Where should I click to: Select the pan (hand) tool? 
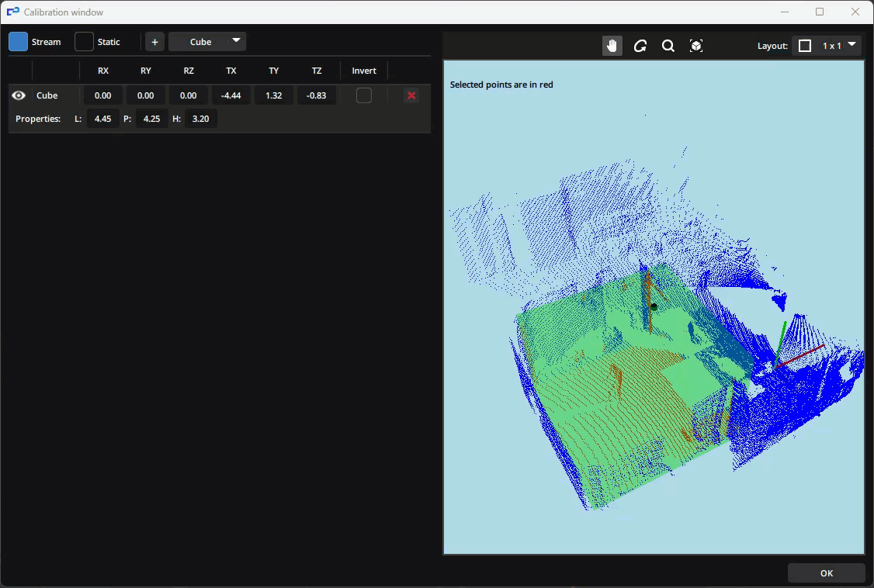coord(612,46)
